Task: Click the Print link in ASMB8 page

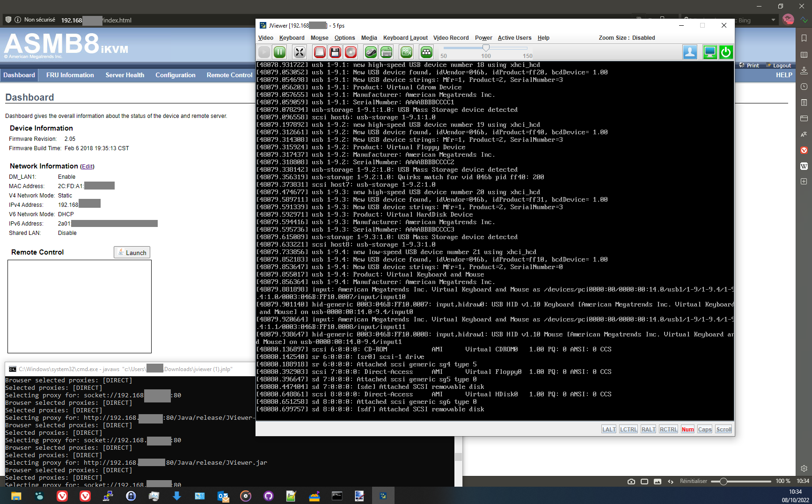Action: click(749, 66)
